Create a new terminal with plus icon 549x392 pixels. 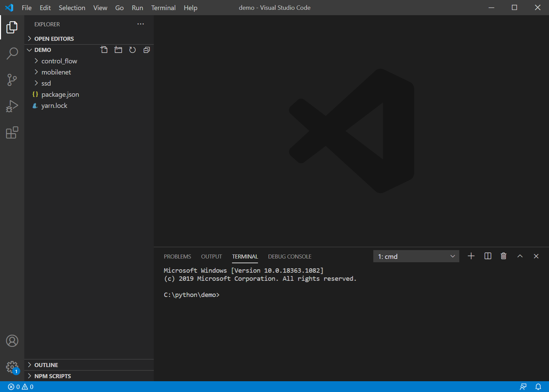tap(471, 256)
